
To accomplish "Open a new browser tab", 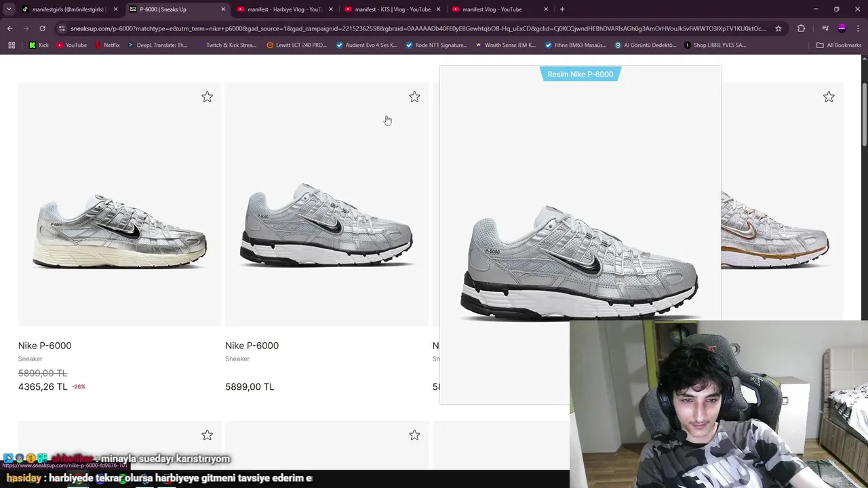I will tap(562, 9).
